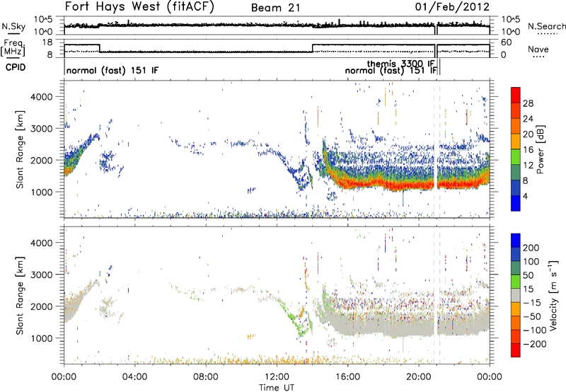The image size is (566, 392).
Task: Click the "Power [dB]" colorbar title
Action: pos(540,149)
